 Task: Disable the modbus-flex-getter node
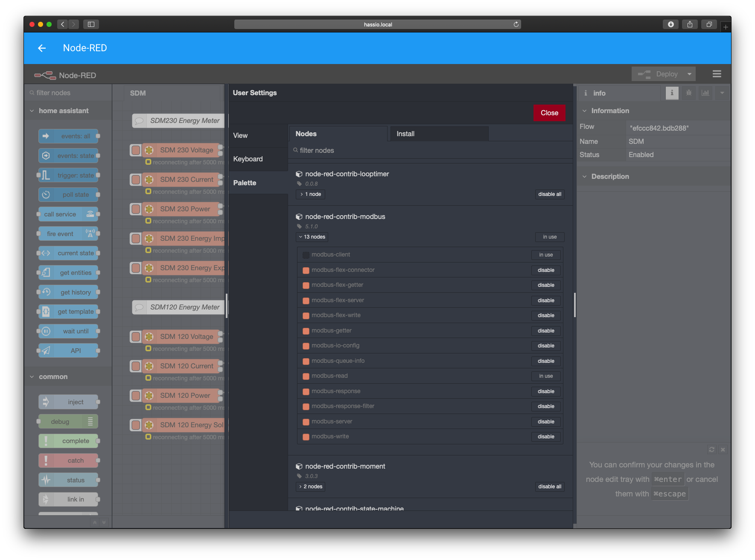[546, 285]
